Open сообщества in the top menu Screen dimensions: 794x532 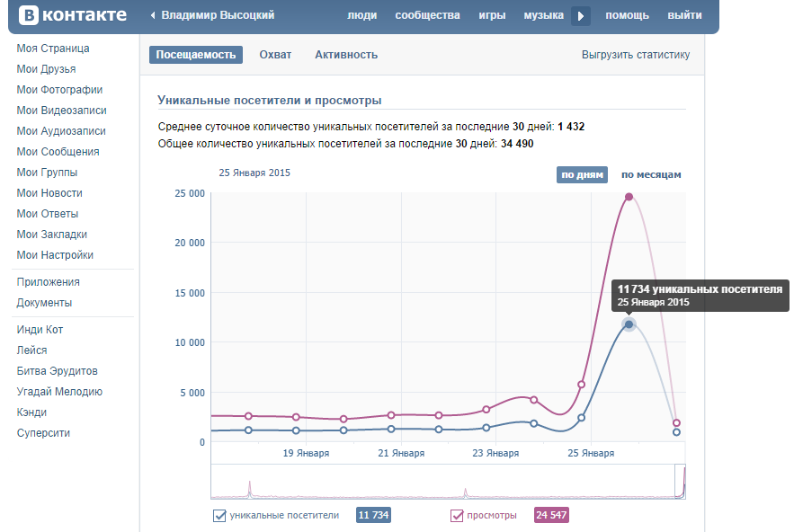(x=427, y=15)
